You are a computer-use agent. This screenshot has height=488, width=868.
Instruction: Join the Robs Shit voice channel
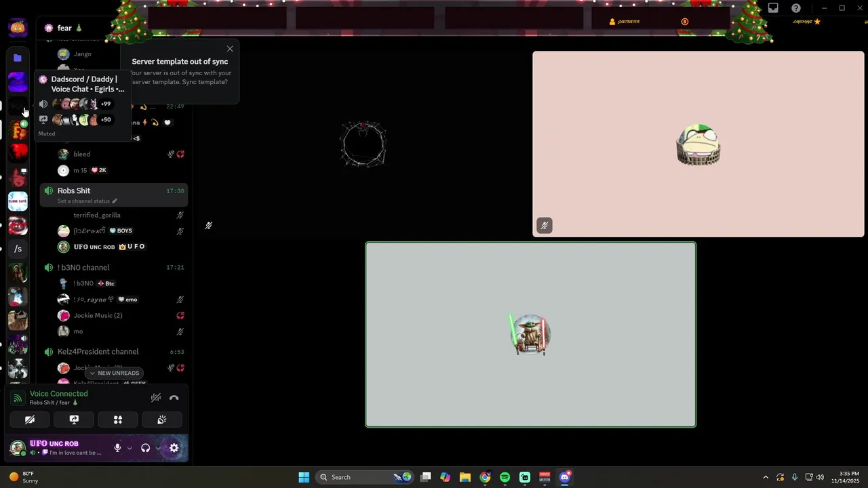click(x=113, y=195)
